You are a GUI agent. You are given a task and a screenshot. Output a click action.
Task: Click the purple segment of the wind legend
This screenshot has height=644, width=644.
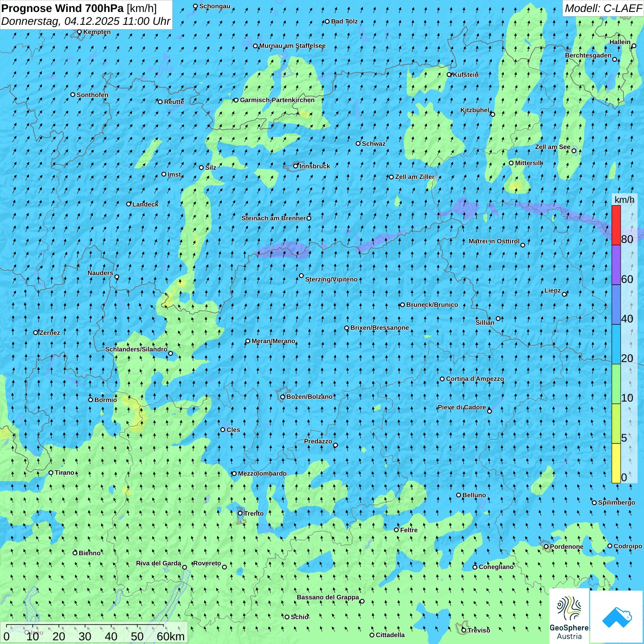click(616, 265)
